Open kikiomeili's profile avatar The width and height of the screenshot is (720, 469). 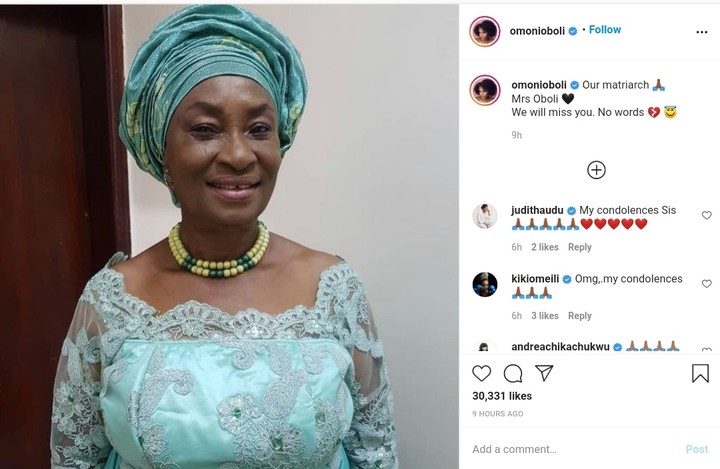pos(485,284)
